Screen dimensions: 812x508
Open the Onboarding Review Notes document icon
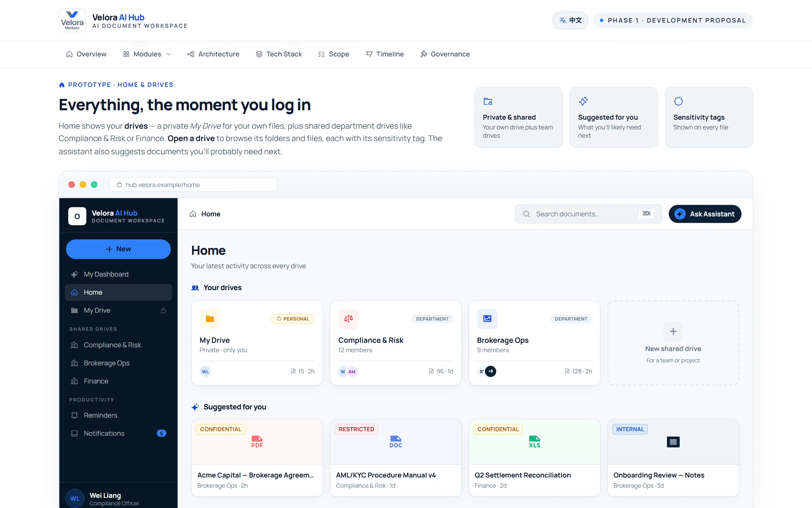673,442
